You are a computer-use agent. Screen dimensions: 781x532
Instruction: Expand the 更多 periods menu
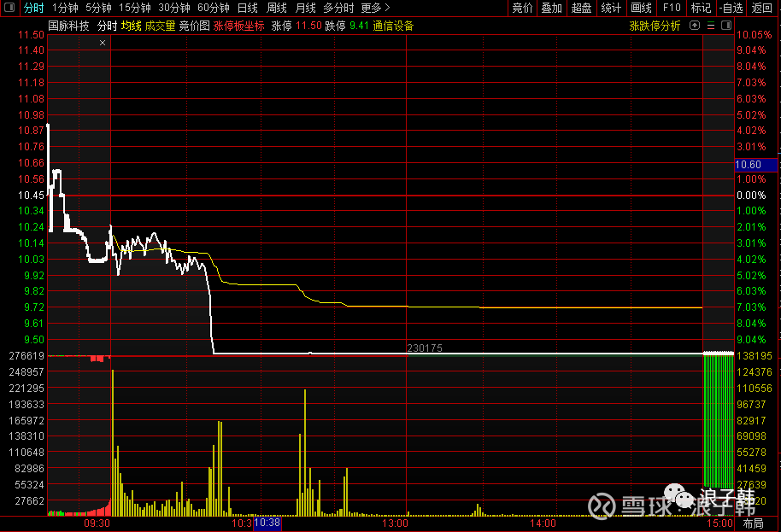375,8
